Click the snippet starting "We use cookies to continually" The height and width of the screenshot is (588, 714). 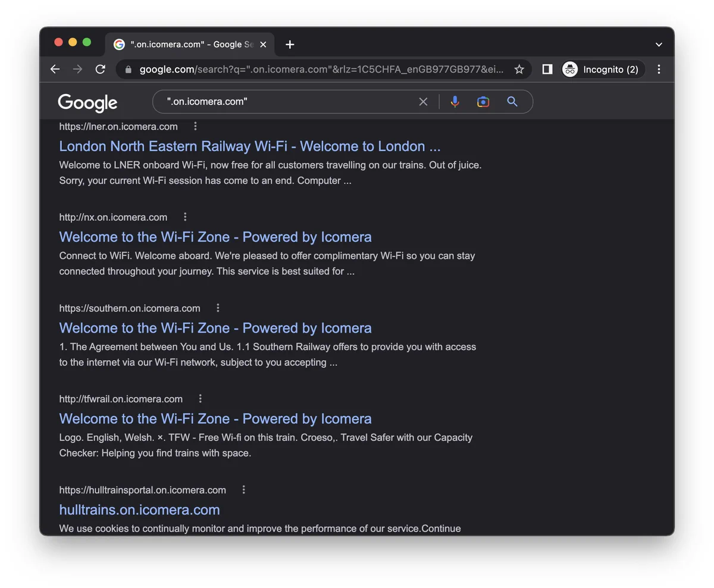(260, 528)
